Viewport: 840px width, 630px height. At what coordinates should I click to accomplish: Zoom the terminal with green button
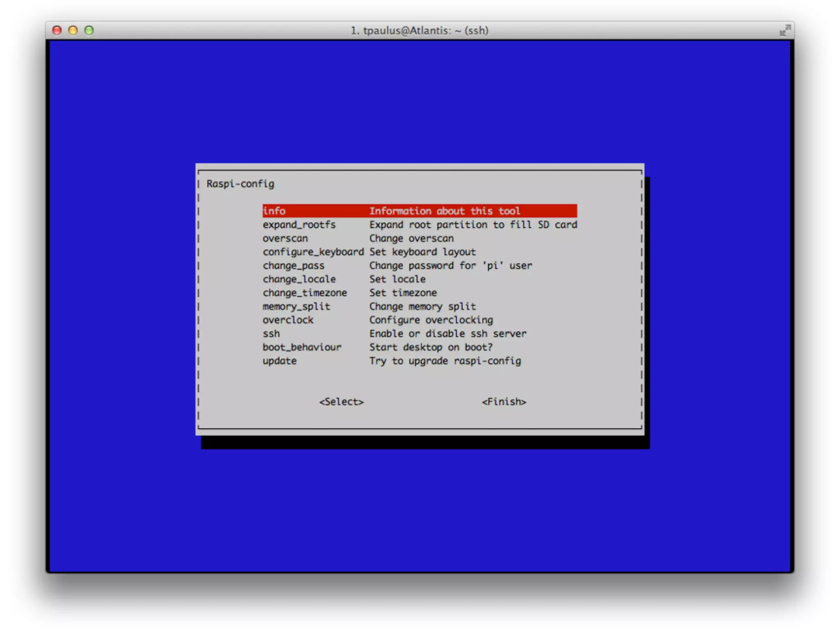[x=89, y=30]
